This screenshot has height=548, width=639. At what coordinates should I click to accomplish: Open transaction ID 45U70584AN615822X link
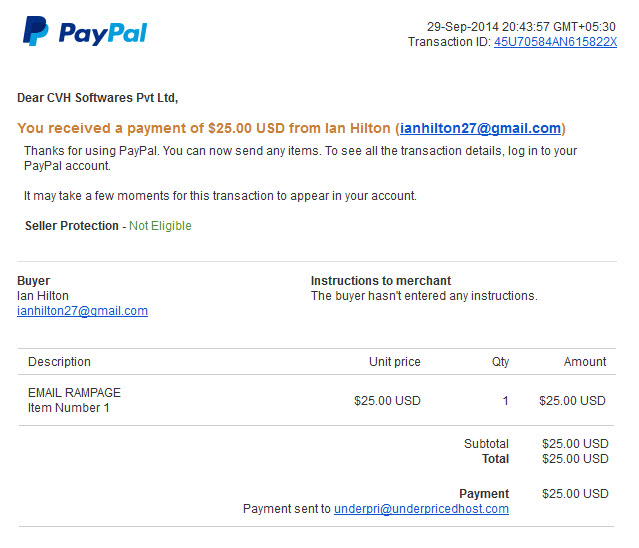(555, 42)
